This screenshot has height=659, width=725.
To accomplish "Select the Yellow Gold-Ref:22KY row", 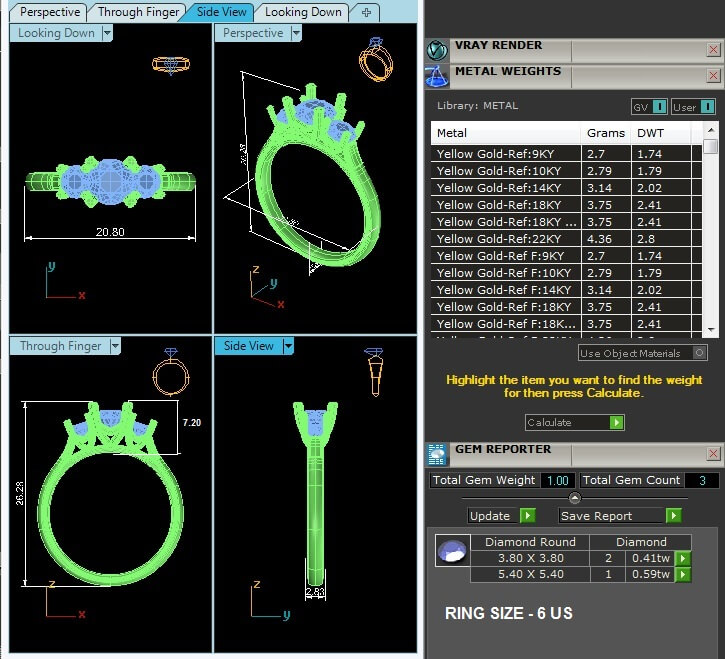I will click(506, 239).
